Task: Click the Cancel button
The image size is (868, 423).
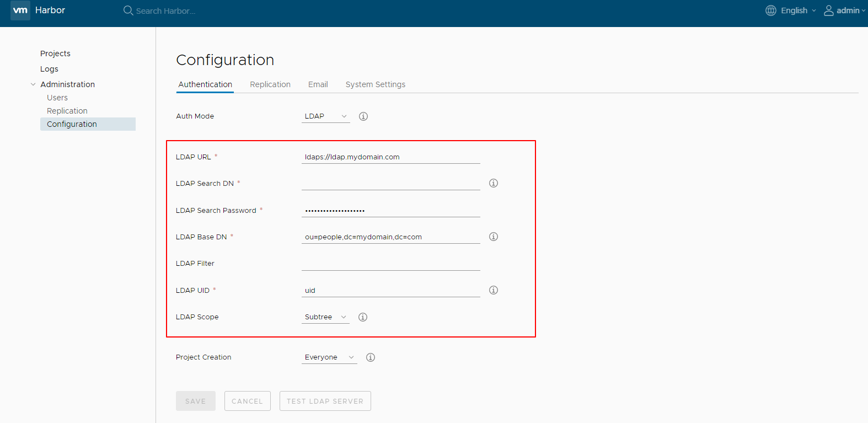Action: [247, 401]
